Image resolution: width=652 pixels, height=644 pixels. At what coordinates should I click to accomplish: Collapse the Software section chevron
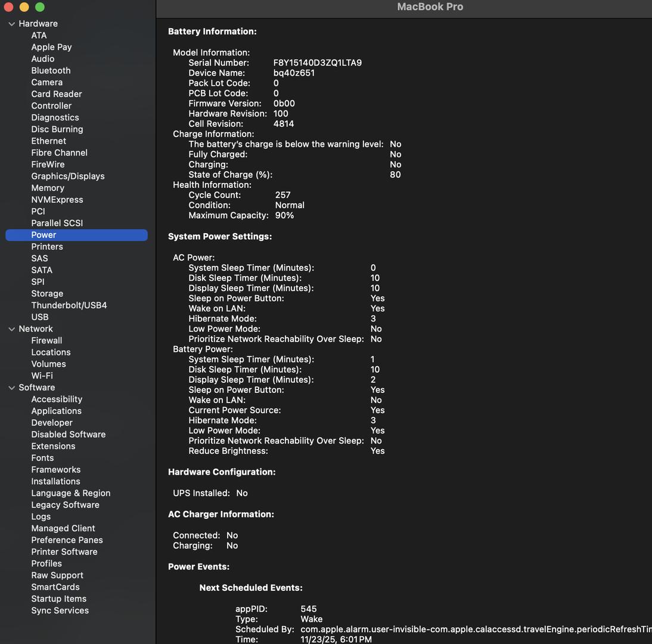pos(11,388)
